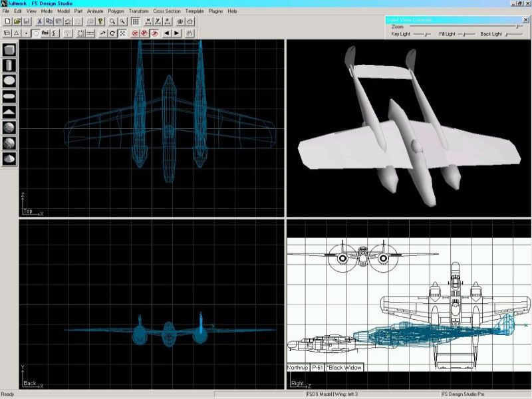Select the cylinder primitive shape tool
This screenshot has width=532, height=399.
(x=9, y=65)
